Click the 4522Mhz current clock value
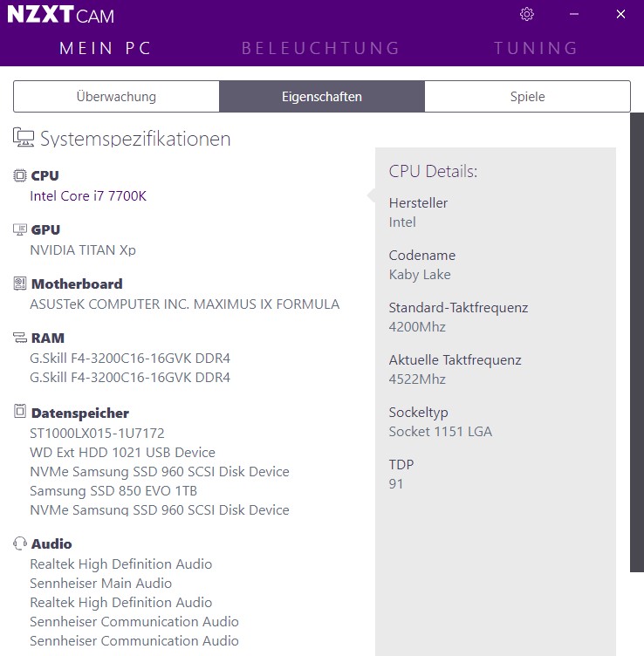 tap(417, 379)
